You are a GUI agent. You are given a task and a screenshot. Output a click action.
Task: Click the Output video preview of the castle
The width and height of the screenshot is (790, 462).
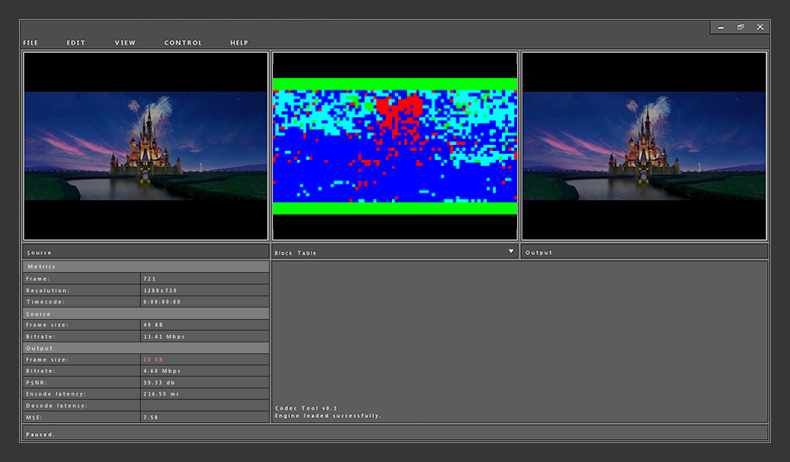coord(644,146)
